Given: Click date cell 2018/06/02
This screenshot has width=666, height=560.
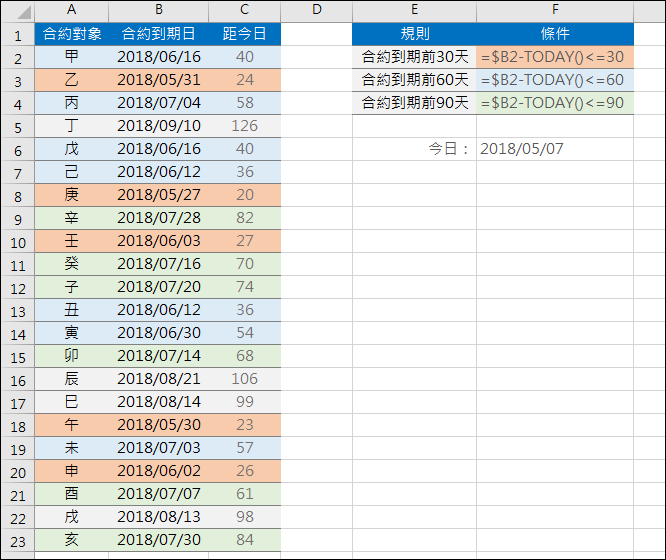Looking at the screenshot, I should [158, 471].
